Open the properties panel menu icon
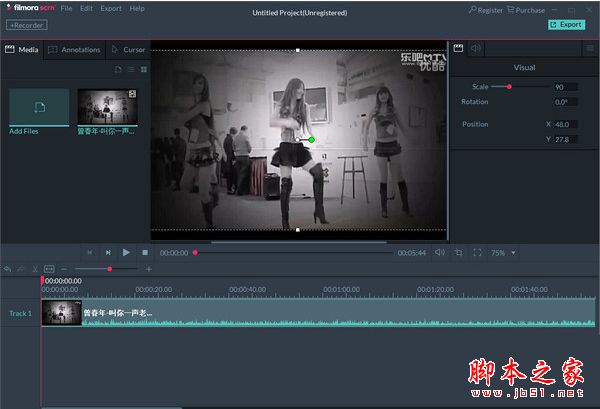The width and height of the screenshot is (600, 409). [x=590, y=48]
